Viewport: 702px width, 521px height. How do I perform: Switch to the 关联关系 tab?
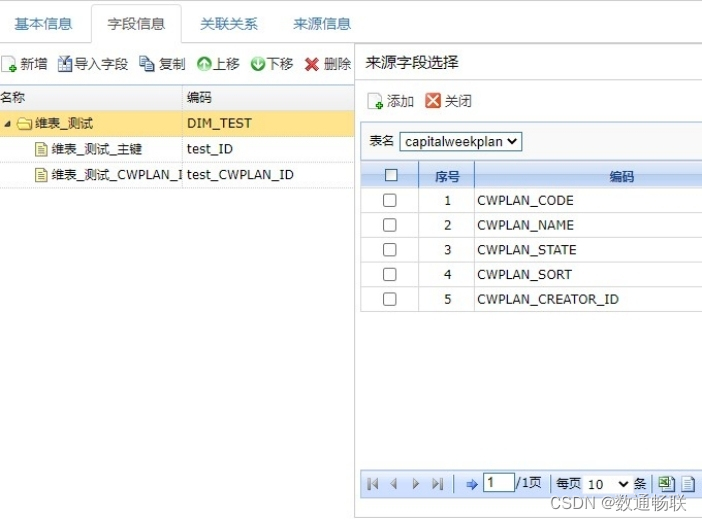pos(229,24)
